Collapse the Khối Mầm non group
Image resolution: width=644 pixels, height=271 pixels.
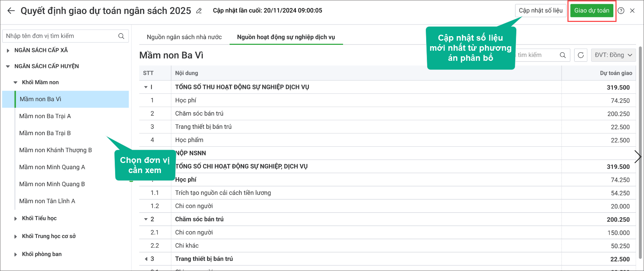click(15, 83)
